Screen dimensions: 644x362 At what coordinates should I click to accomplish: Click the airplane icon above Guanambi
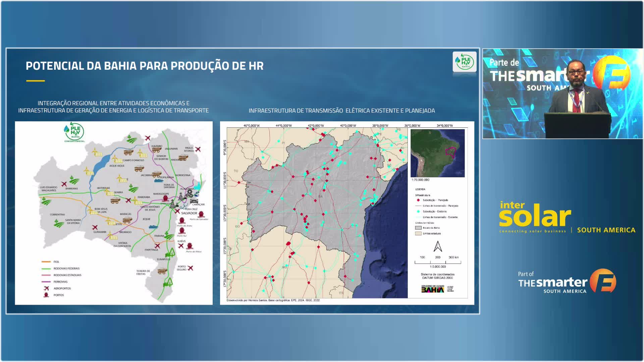[x=95, y=228]
